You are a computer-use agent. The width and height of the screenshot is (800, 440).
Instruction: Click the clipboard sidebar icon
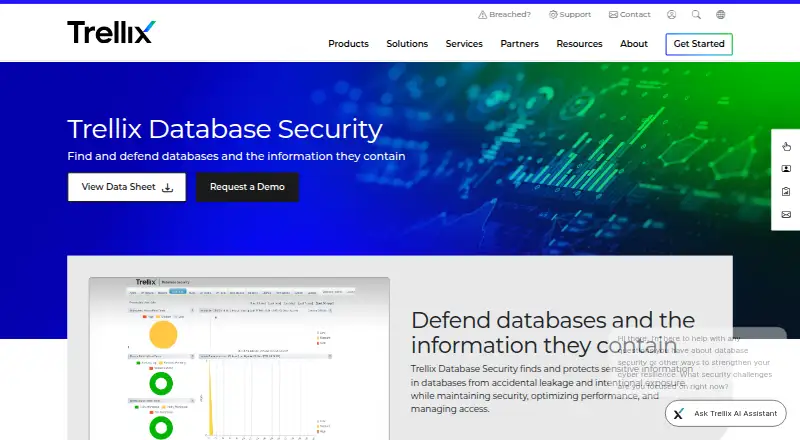tap(786, 192)
